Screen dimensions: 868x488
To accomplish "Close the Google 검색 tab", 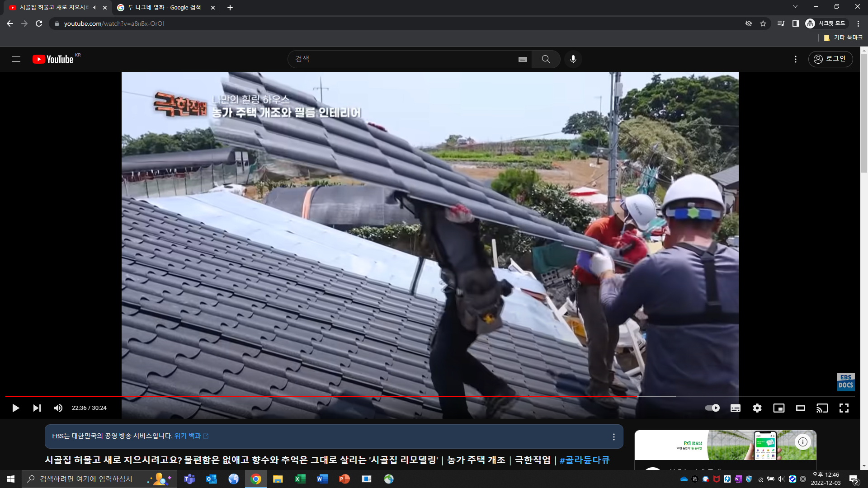I will [213, 8].
